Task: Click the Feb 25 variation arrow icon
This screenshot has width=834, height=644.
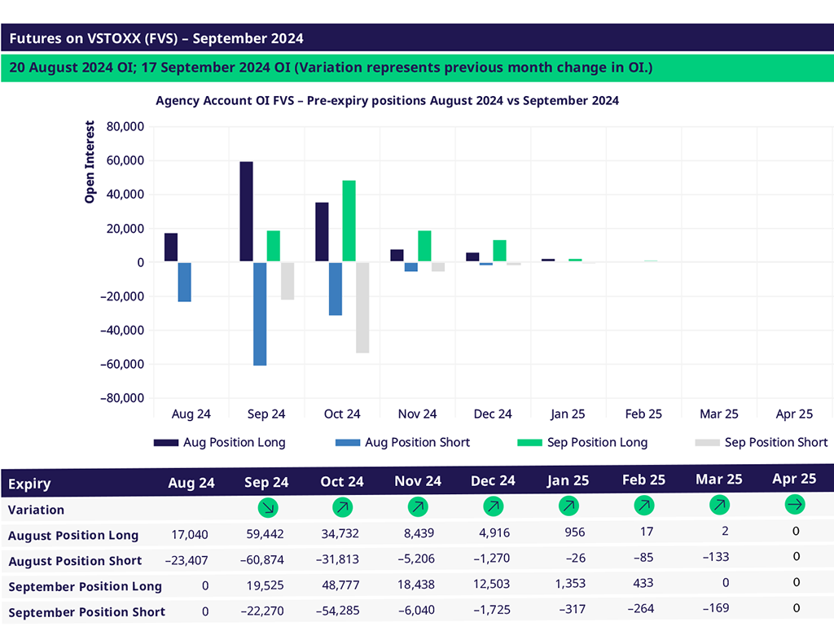Action: coord(644,506)
